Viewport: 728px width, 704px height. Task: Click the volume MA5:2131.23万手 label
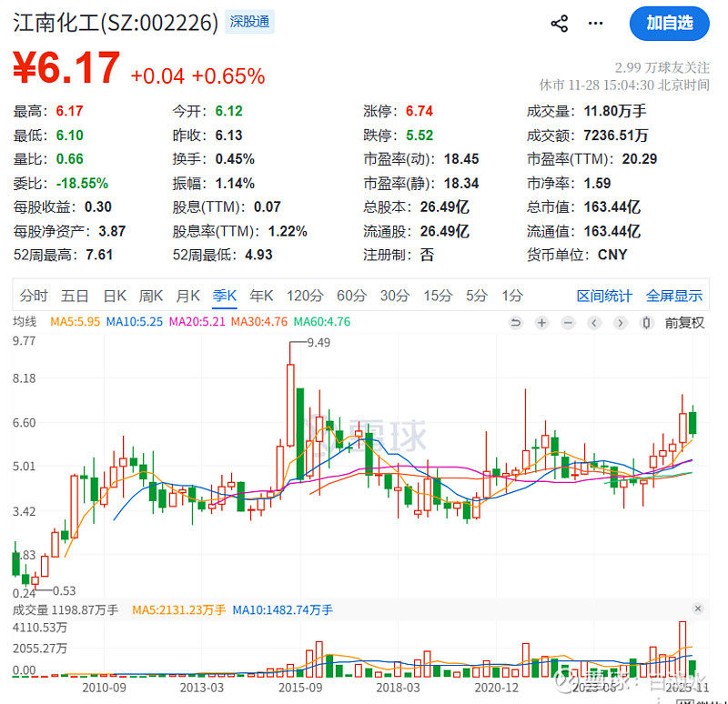pos(178,609)
